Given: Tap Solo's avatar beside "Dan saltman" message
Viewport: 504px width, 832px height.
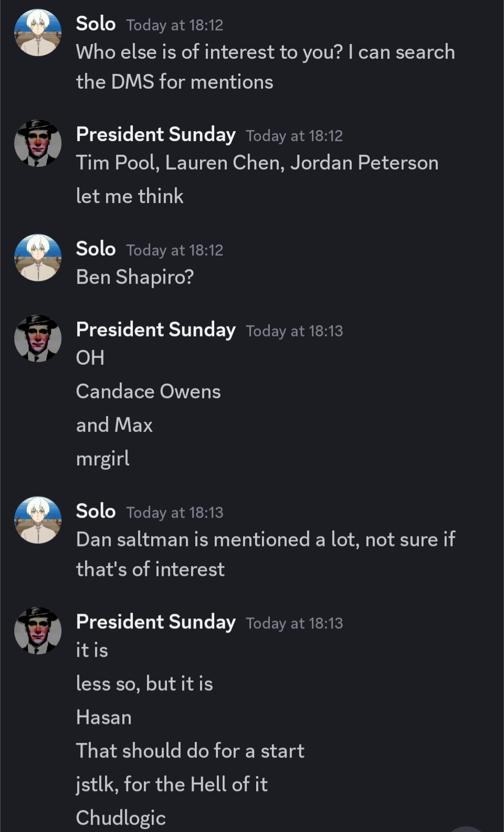Looking at the screenshot, I should (x=37, y=520).
